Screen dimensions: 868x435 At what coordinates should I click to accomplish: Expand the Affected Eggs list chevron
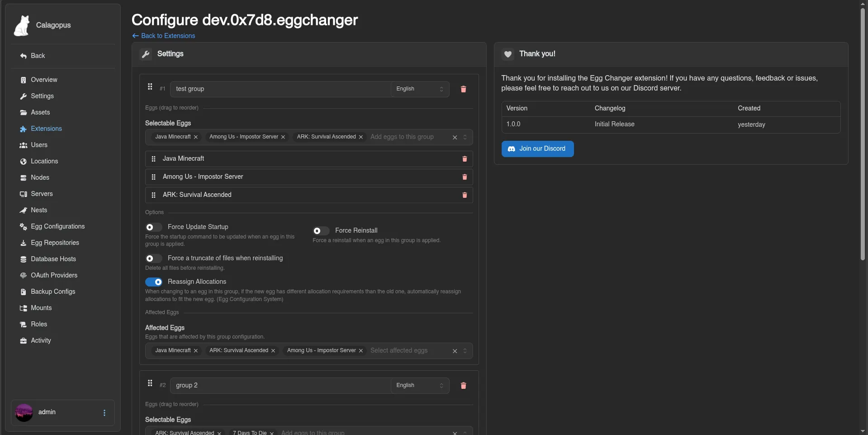pos(465,351)
